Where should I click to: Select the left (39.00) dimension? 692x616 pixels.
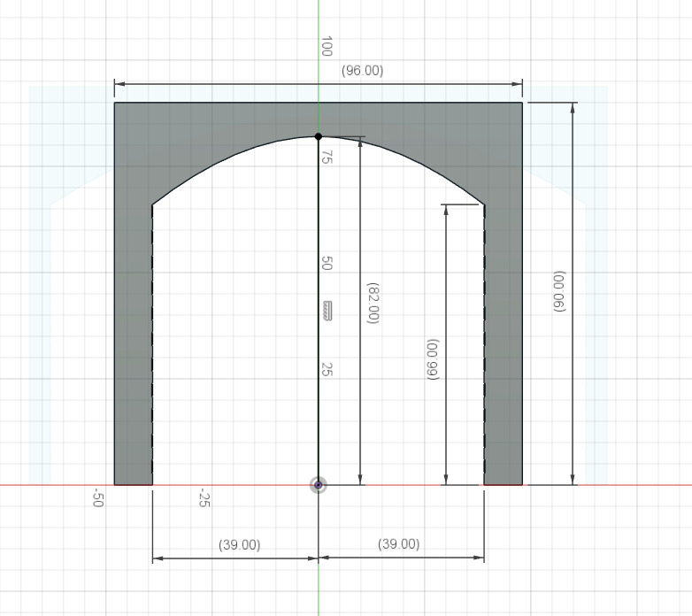tap(239, 545)
